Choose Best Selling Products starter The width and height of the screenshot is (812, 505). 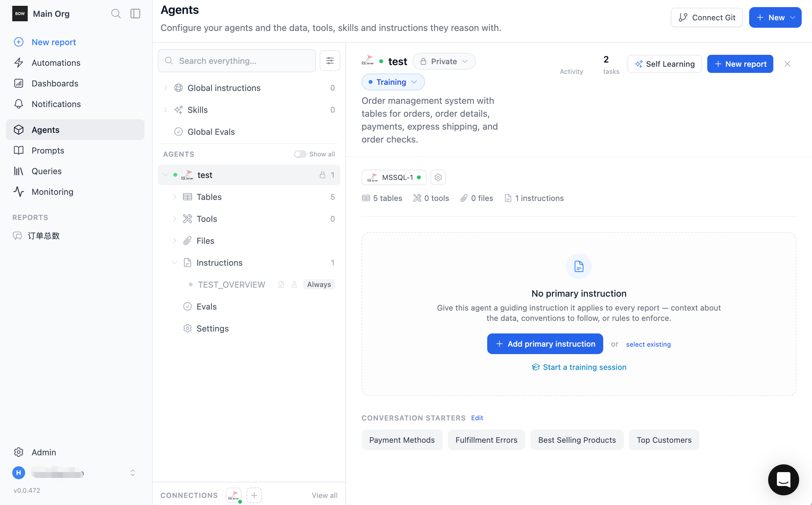(577, 440)
